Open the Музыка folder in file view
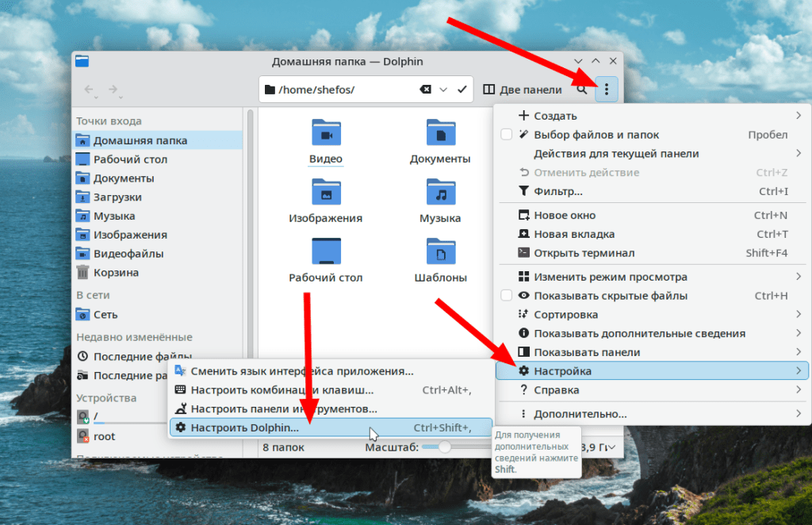Viewport: 812px width, 525px height. click(x=440, y=194)
